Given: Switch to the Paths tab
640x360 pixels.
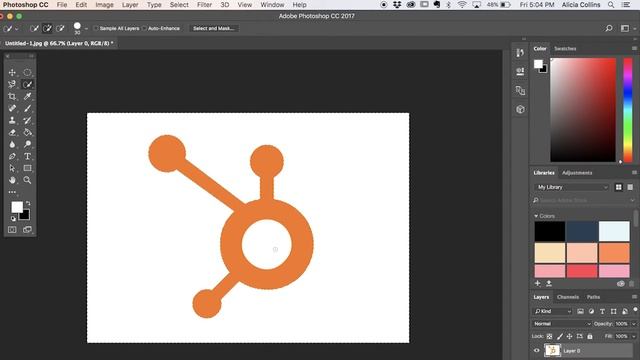Looking at the screenshot, I should pyautogui.click(x=593, y=297).
